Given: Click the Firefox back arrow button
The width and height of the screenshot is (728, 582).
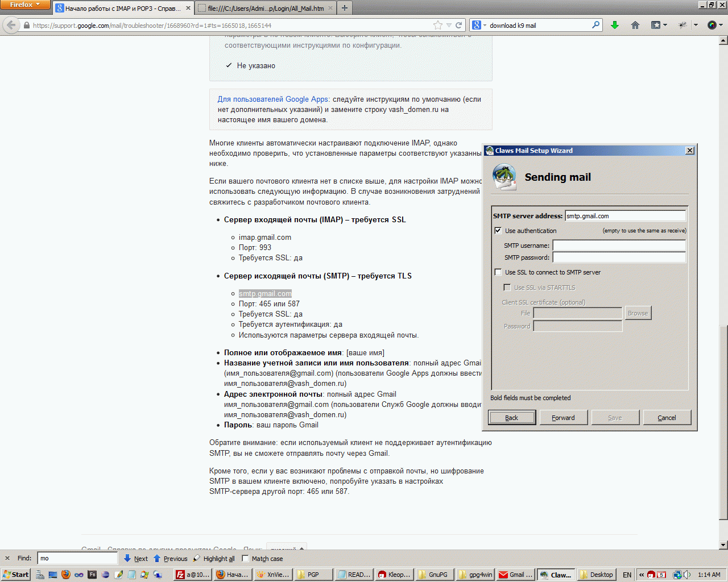Looking at the screenshot, I should (11, 25).
